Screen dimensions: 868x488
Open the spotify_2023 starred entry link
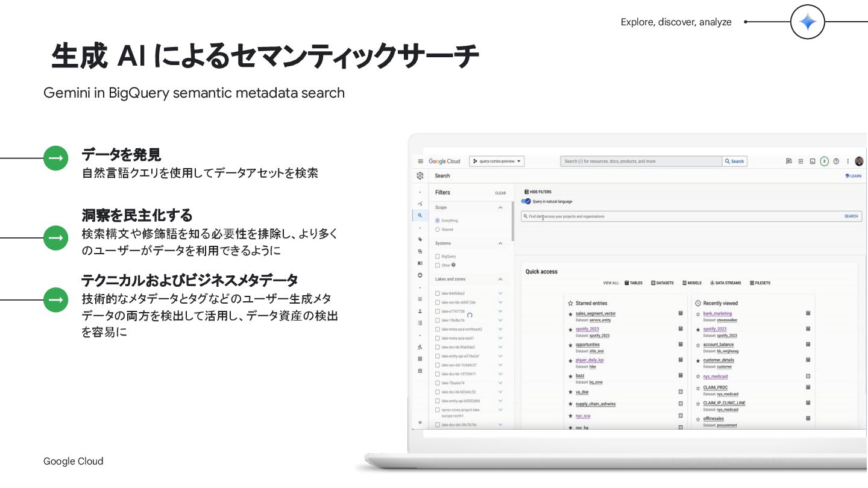click(x=587, y=330)
